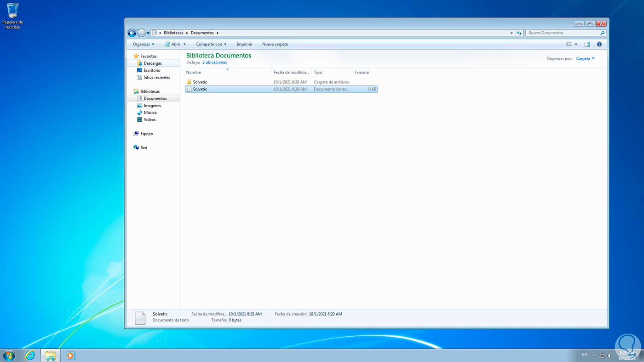Image resolution: width=644 pixels, height=362 pixels.
Task: Open the Windows Start button
Action: pos(9,355)
